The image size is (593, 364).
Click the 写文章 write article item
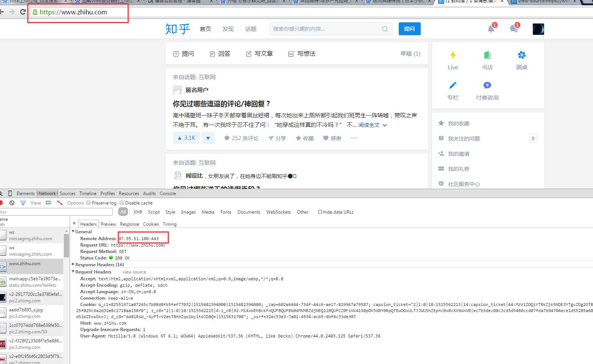(259, 54)
